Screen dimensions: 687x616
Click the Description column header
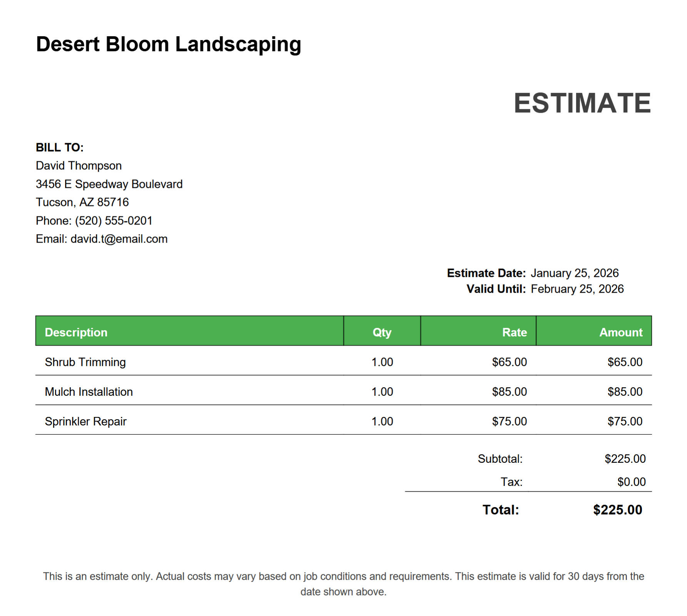click(x=76, y=332)
